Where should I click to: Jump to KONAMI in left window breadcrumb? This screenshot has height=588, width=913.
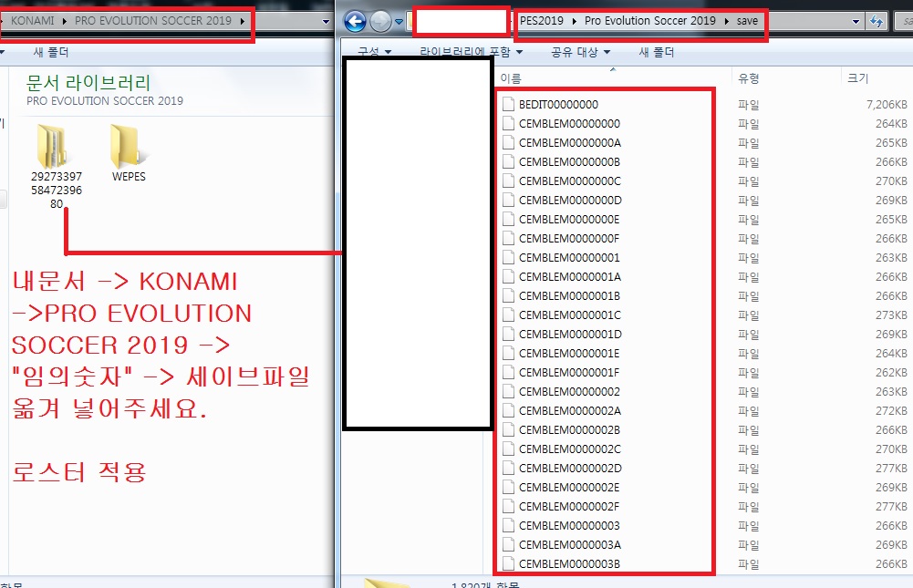click(x=33, y=20)
